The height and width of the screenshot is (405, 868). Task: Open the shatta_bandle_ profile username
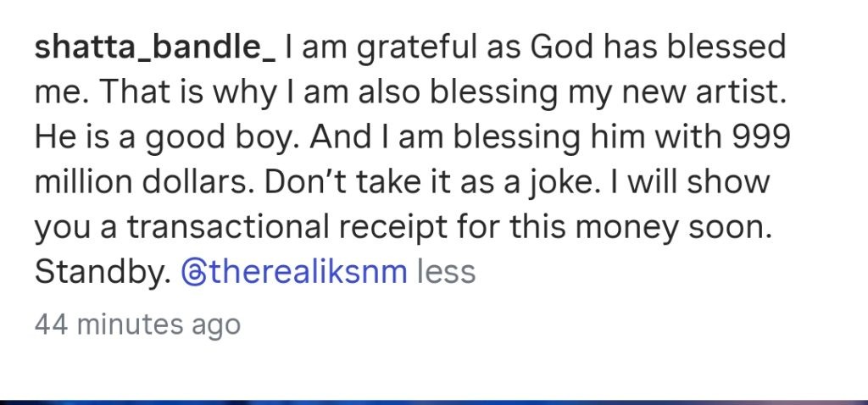coord(155,48)
